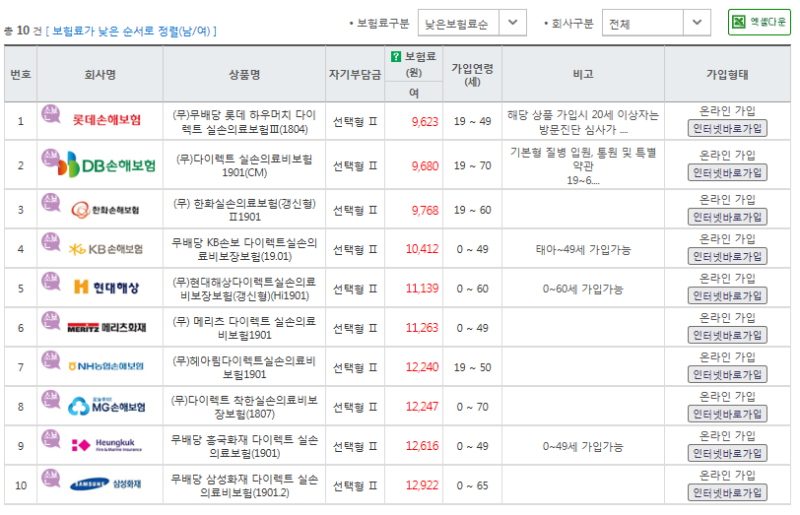The image size is (800, 515).
Task: Click the remark 0~60세 가입가능
Action: (x=583, y=289)
